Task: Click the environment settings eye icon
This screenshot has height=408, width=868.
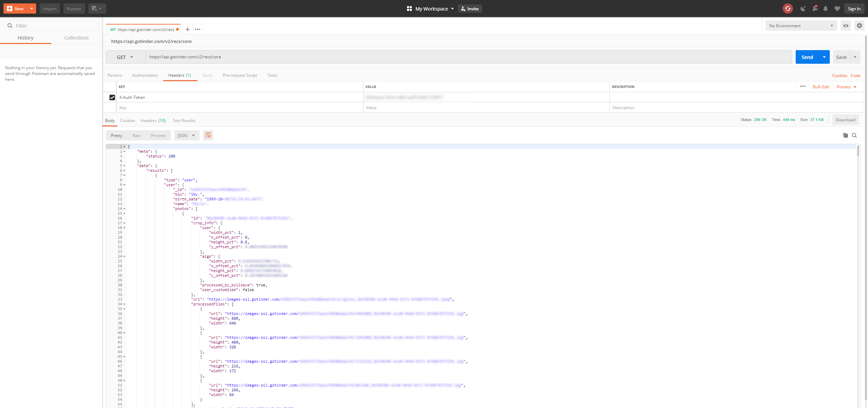Action: click(846, 26)
